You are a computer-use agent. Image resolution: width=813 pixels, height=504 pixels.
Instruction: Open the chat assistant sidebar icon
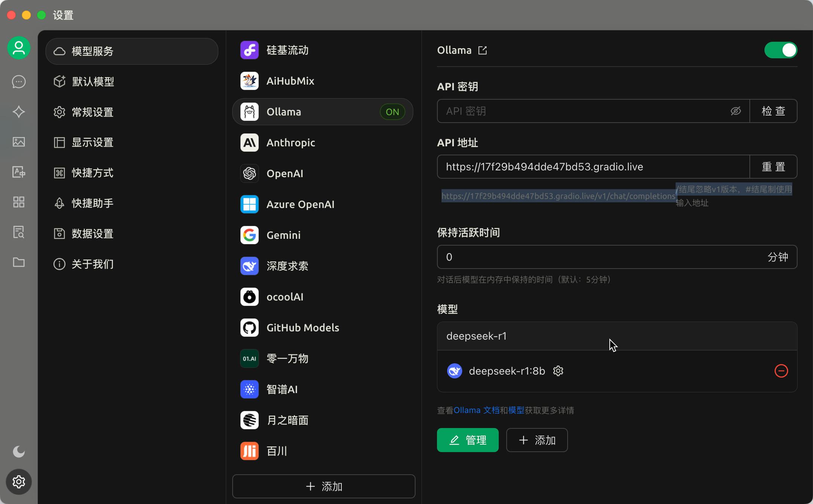(19, 82)
